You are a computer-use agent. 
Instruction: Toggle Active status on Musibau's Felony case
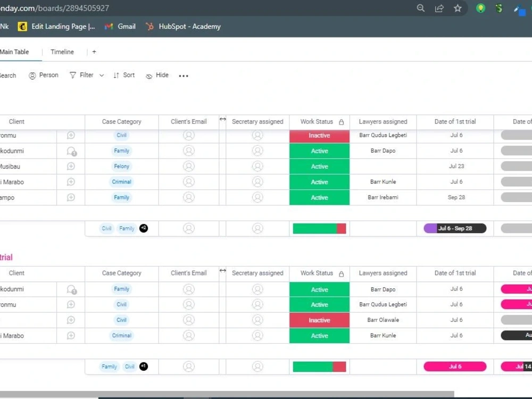pos(319,166)
